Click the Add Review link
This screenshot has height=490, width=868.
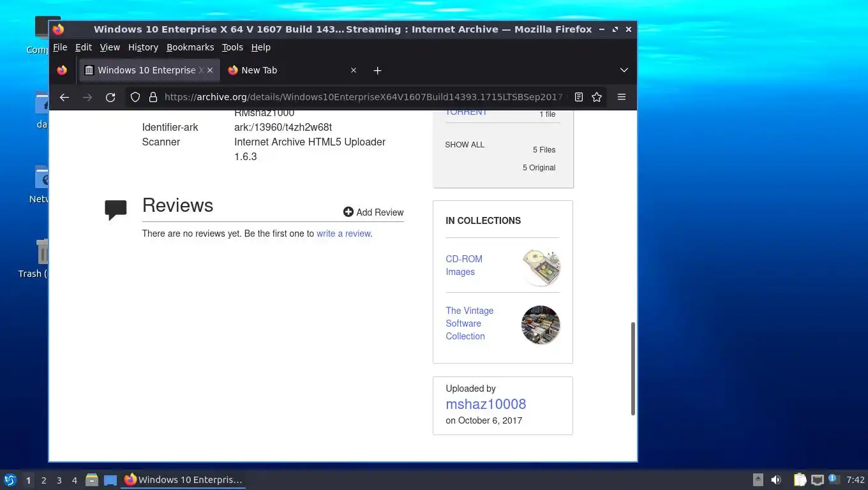[373, 212]
